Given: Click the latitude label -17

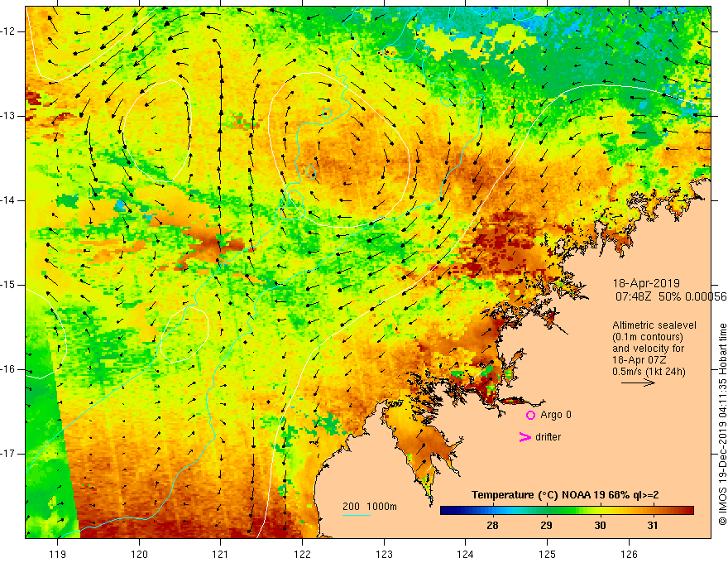Looking at the screenshot, I should pyautogui.click(x=8, y=454).
